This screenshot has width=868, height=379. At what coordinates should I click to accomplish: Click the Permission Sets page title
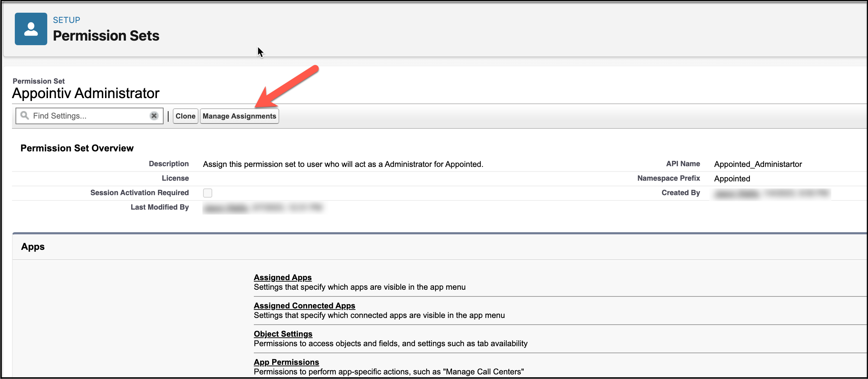coord(106,36)
